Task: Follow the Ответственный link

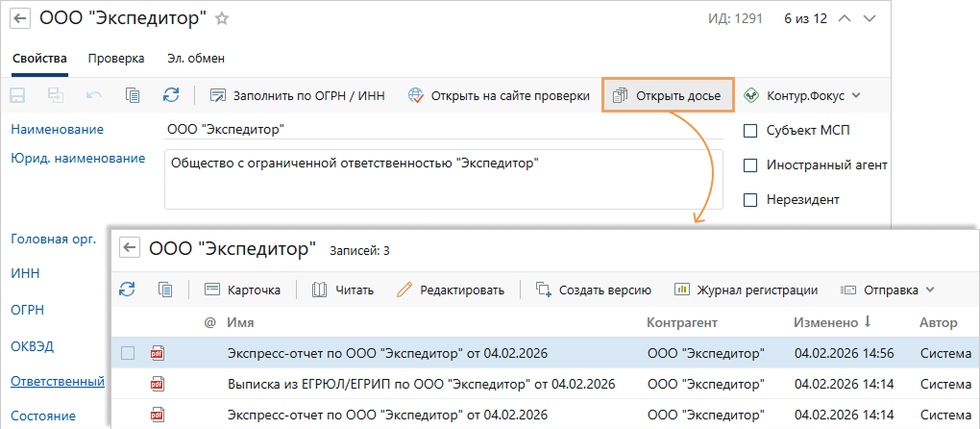Action: coord(57,382)
